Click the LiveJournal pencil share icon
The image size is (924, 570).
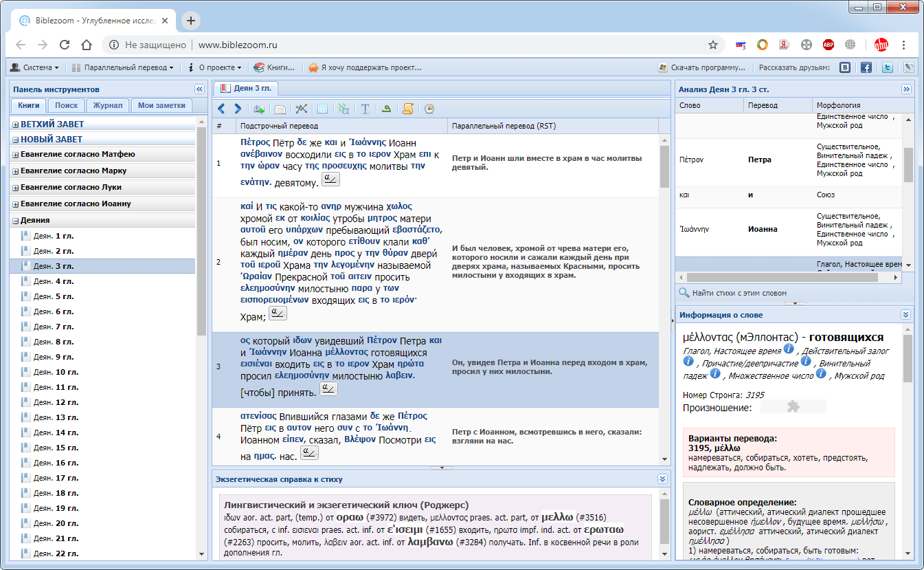[x=908, y=67]
